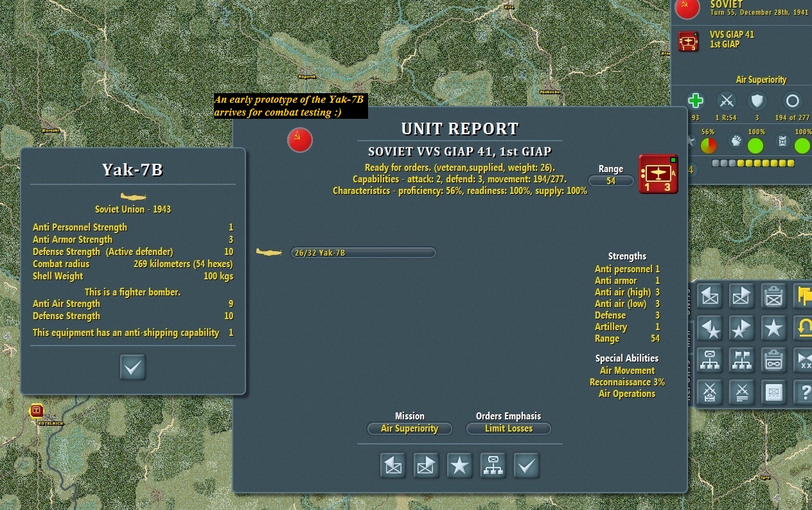Click the green cross health icon

[695, 101]
